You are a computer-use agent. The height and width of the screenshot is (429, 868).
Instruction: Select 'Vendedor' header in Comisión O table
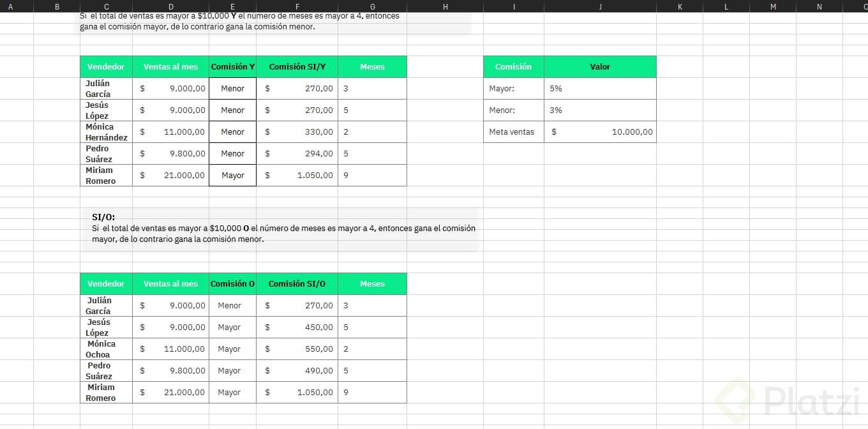[x=106, y=284]
